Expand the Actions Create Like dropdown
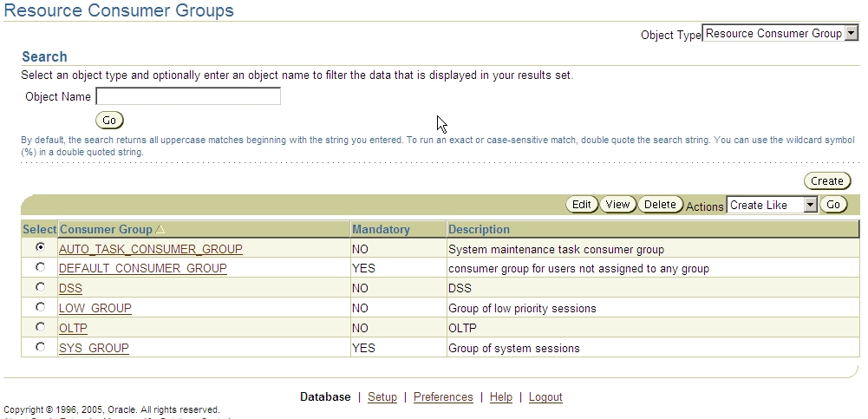The width and height of the screenshot is (868, 419). (772, 205)
